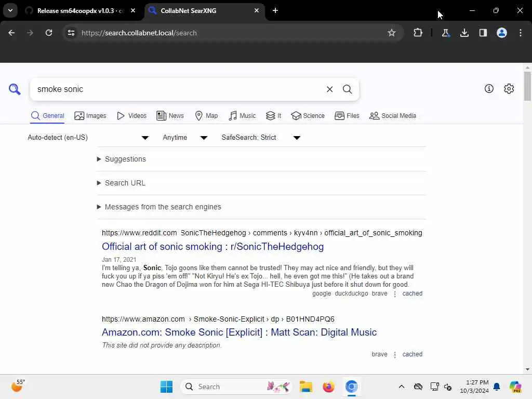Click the reddit.com result URL breadcrumb
This screenshot has width=532, height=399.
tap(262, 233)
